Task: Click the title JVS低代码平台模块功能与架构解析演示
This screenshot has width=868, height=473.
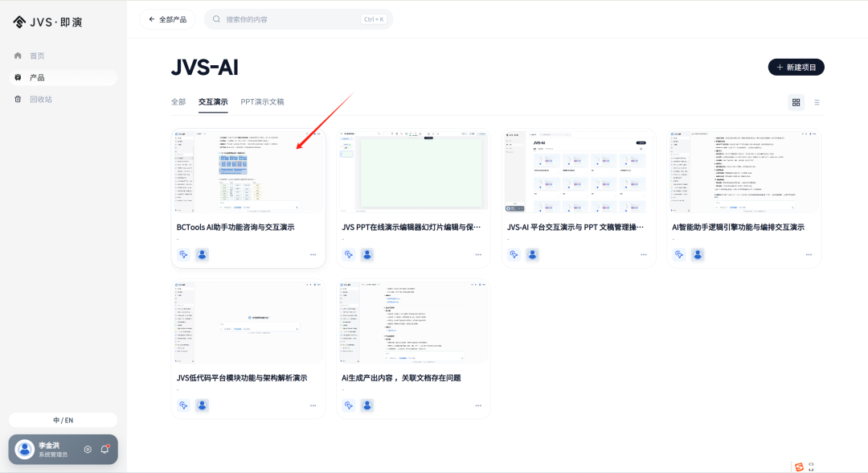Action: pyautogui.click(x=242, y=378)
